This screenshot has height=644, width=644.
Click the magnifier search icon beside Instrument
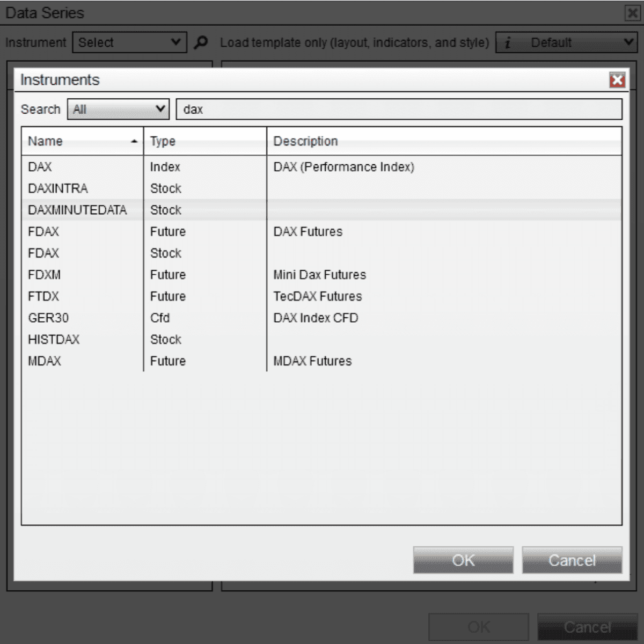(x=201, y=42)
